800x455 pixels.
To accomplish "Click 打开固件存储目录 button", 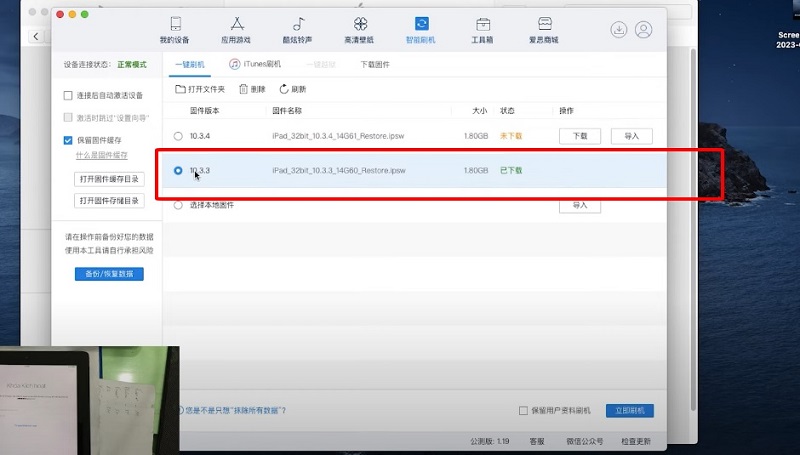I will pos(109,200).
